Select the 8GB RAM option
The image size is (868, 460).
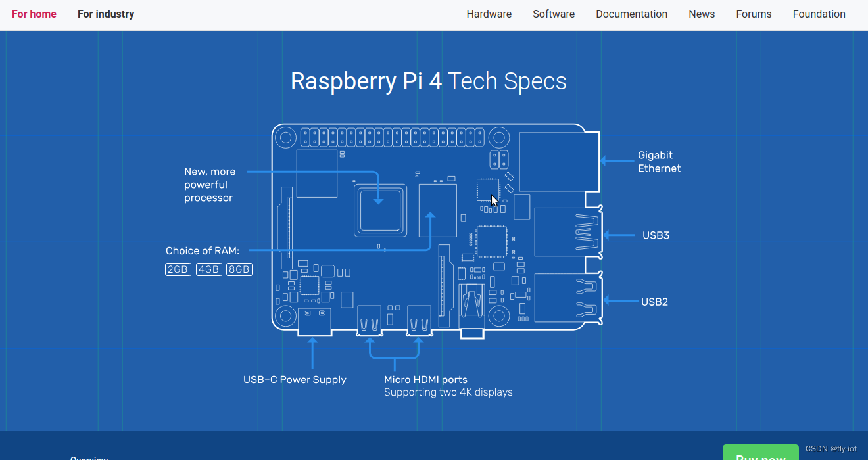tap(239, 269)
